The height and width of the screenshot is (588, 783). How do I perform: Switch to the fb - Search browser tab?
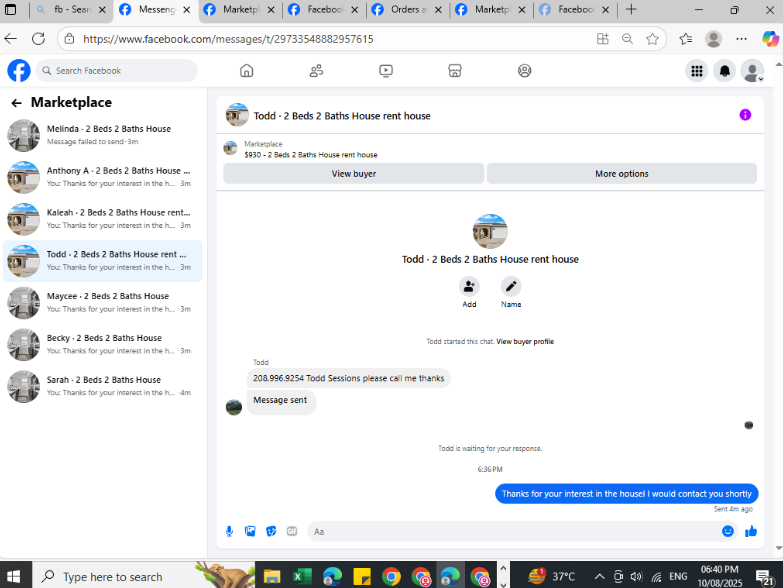pos(72,9)
